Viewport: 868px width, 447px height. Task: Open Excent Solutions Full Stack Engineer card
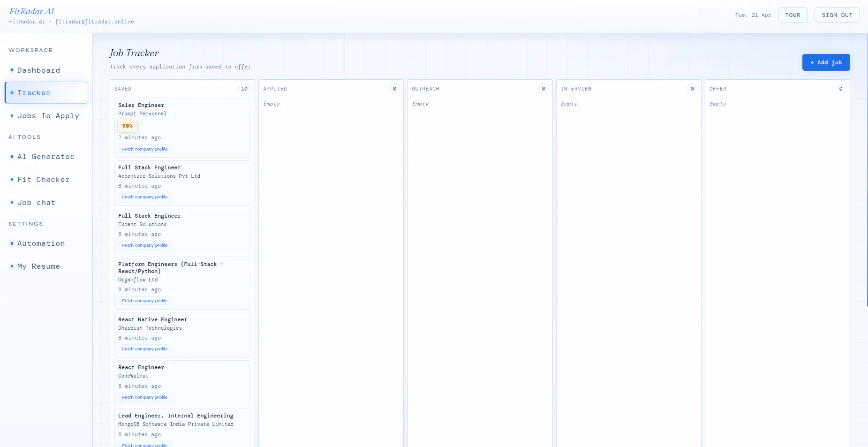pyautogui.click(x=182, y=231)
